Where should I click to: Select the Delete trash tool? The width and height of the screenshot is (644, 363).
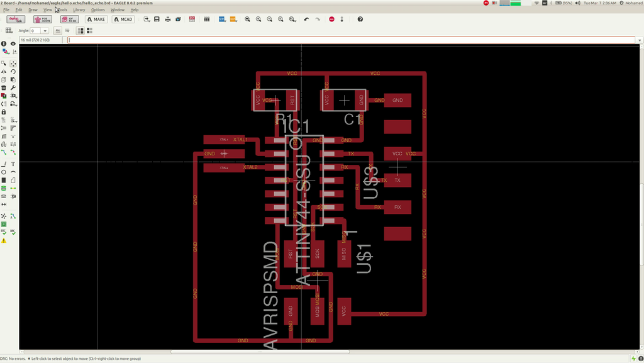tap(4, 87)
